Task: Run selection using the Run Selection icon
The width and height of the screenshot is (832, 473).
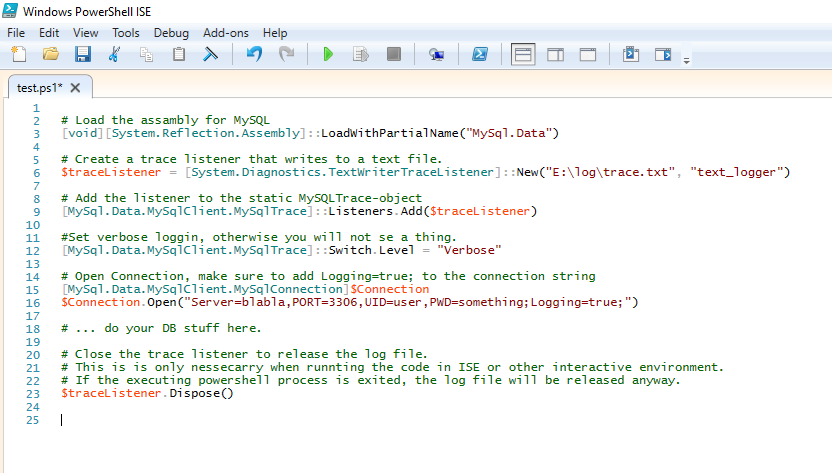Action: (361, 54)
